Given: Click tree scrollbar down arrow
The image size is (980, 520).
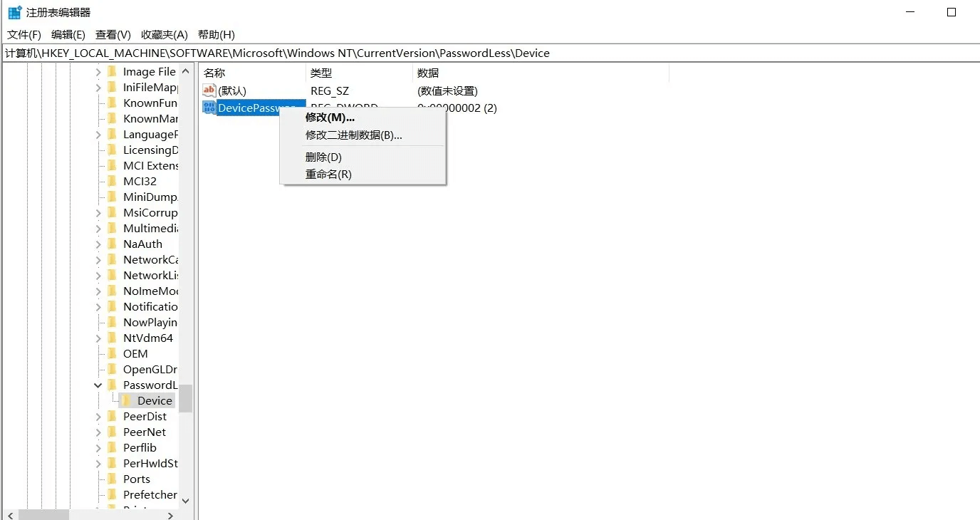Looking at the screenshot, I should pos(185,501).
